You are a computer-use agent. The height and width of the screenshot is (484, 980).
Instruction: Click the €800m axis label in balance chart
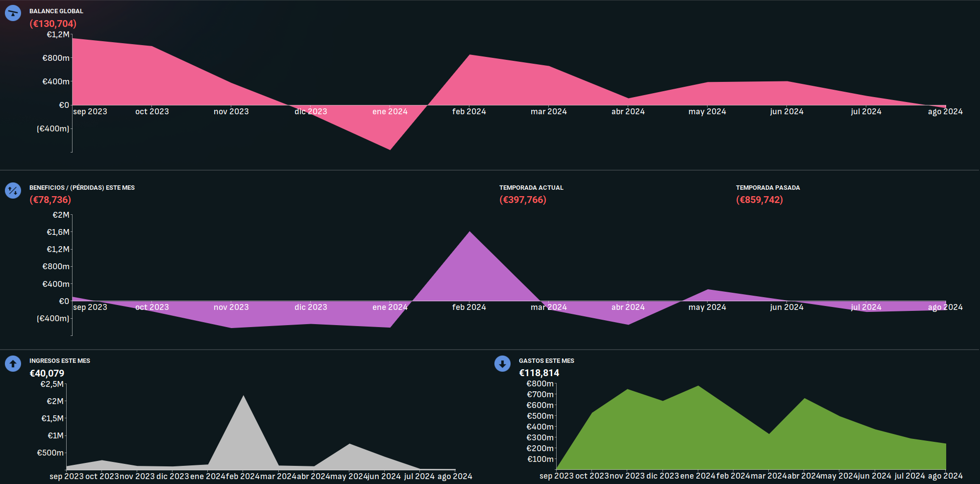(56, 58)
